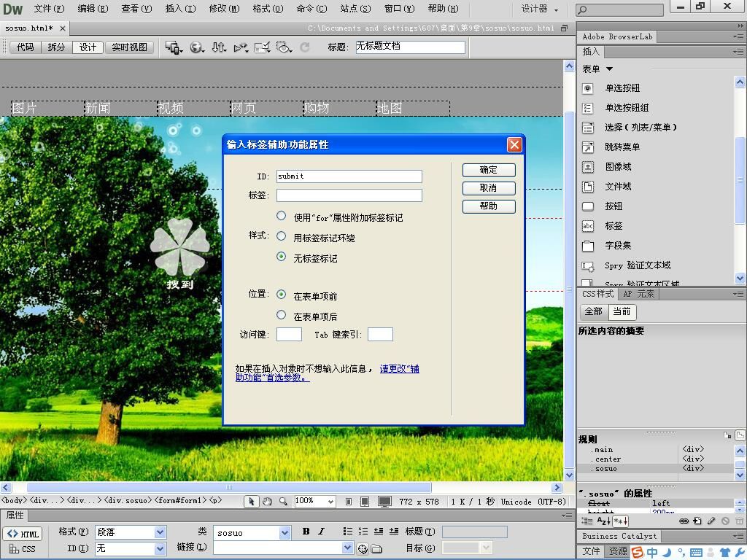Click the point-to-file target icon
This screenshot has width=747, height=560.
click(363, 549)
